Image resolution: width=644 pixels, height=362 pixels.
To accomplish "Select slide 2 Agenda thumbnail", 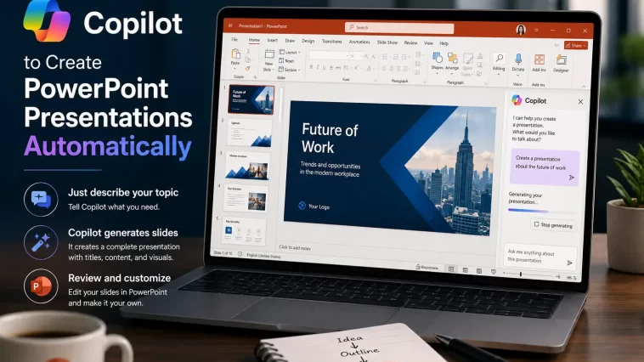I will pyautogui.click(x=250, y=133).
